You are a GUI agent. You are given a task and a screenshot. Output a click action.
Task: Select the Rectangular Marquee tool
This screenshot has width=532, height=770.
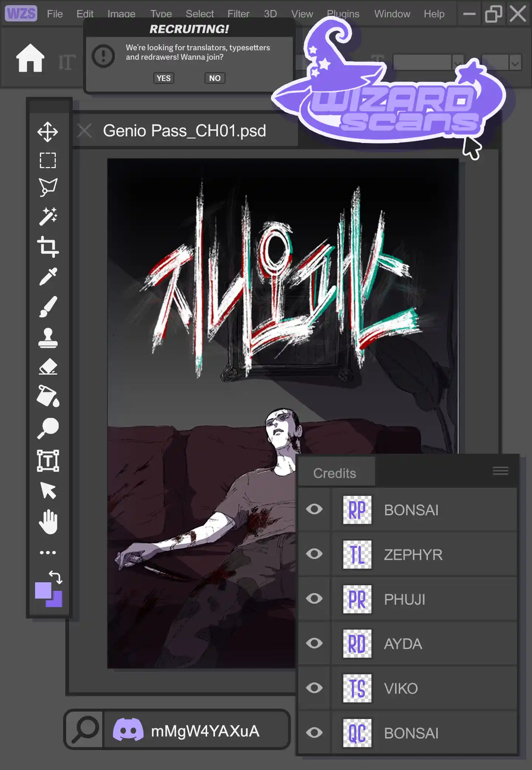(x=48, y=160)
